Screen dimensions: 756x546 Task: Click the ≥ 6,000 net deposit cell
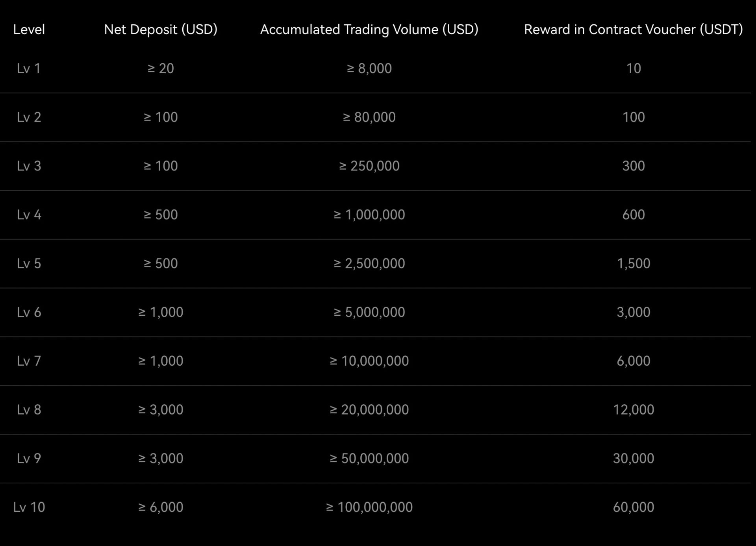(161, 507)
